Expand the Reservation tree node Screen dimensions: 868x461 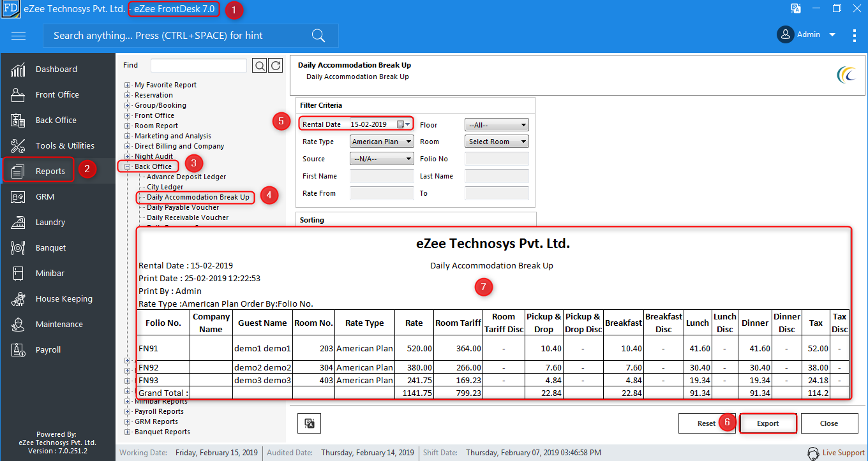[x=128, y=95]
